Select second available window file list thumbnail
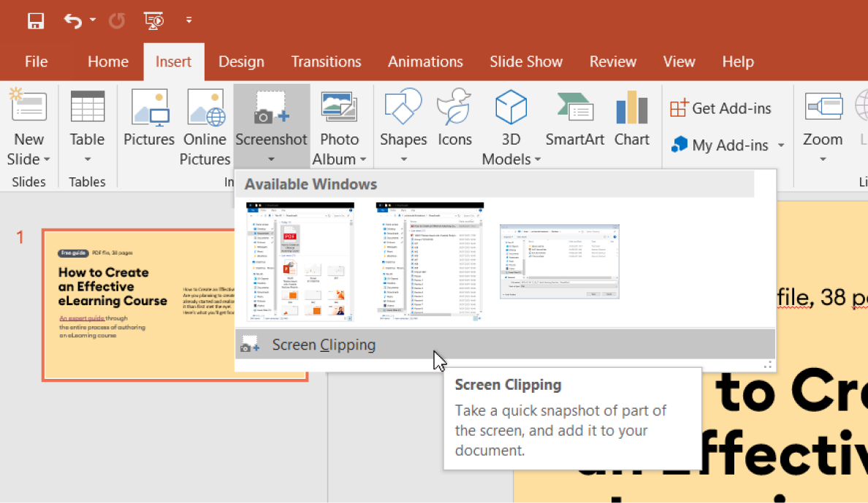Screen dimensions: 868x503 (x=430, y=262)
